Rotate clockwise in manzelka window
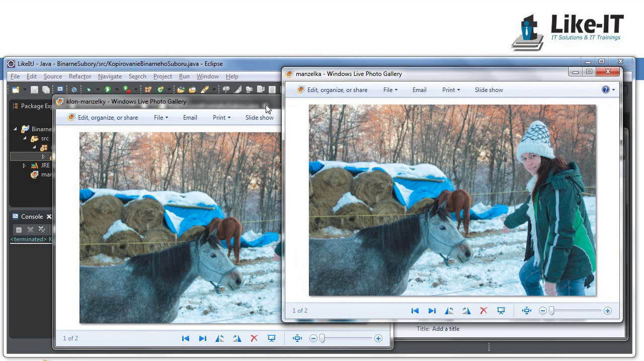Screen dimensions: 644x361 [x=466, y=311]
